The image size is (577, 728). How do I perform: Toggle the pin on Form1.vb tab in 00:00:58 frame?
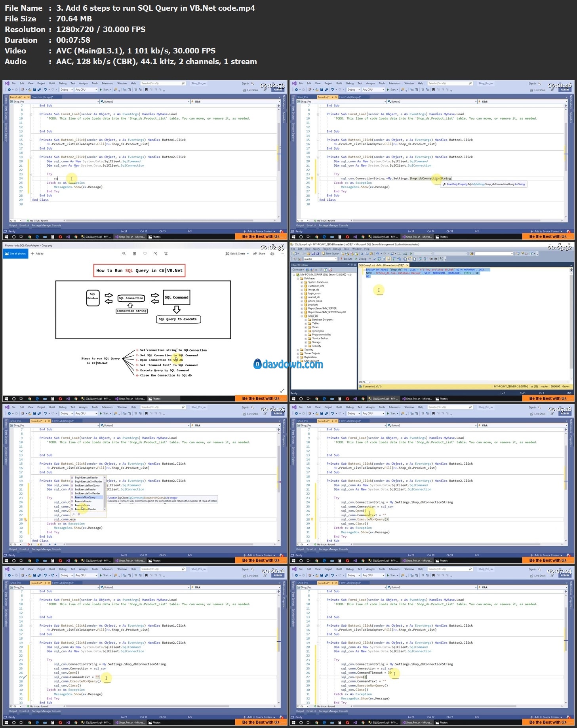(25, 97)
